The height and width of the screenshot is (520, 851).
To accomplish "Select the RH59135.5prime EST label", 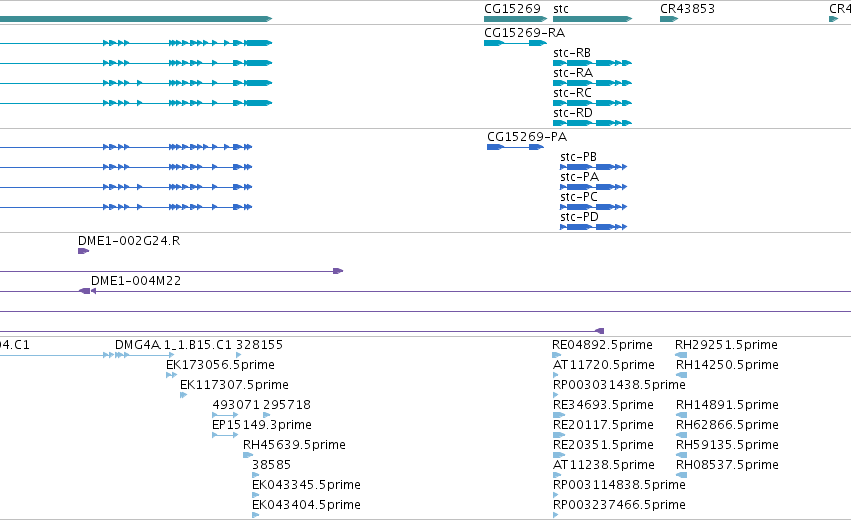I will point(727,445).
